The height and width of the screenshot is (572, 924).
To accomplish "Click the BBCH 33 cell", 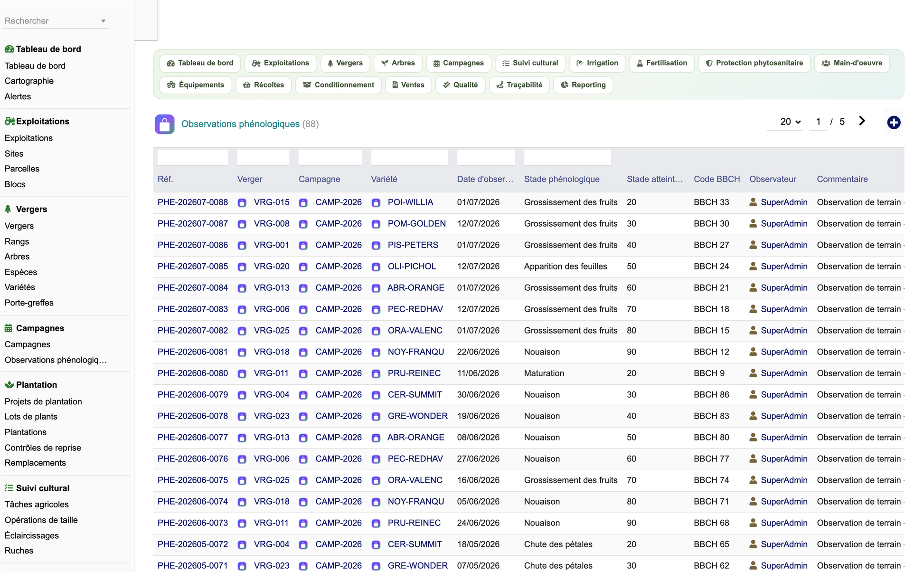I will 711,202.
